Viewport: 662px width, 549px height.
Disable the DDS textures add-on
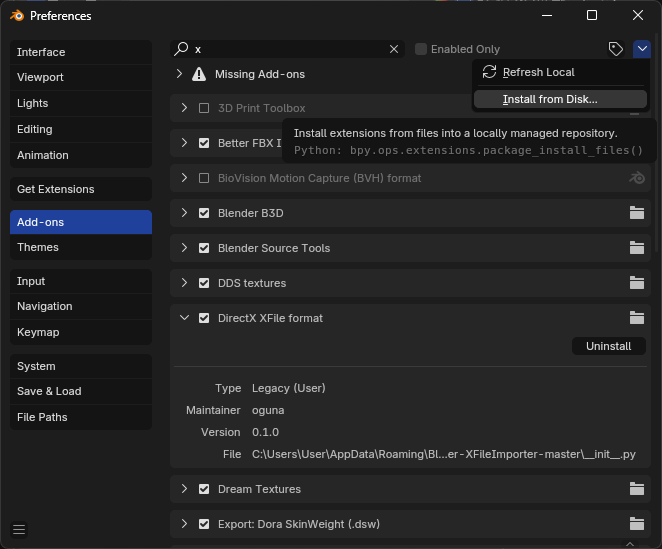coord(204,283)
